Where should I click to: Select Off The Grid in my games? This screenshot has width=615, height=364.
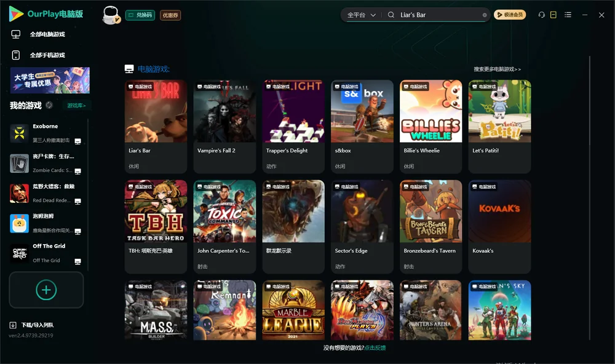point(46,253)
